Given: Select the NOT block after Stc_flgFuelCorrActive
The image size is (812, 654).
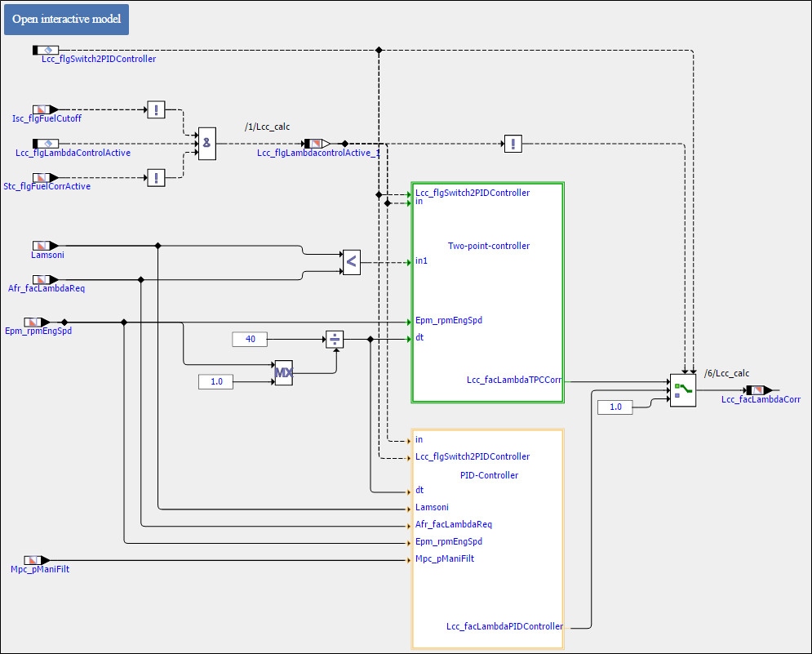Looking at the screenshot, I should 156,177.
